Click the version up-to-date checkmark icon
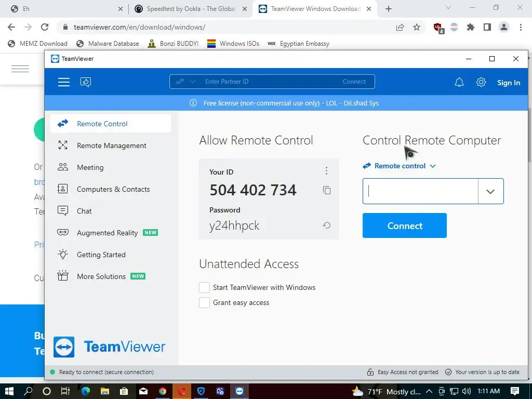This screenshot has width=532, height=399. click(448, 372)
